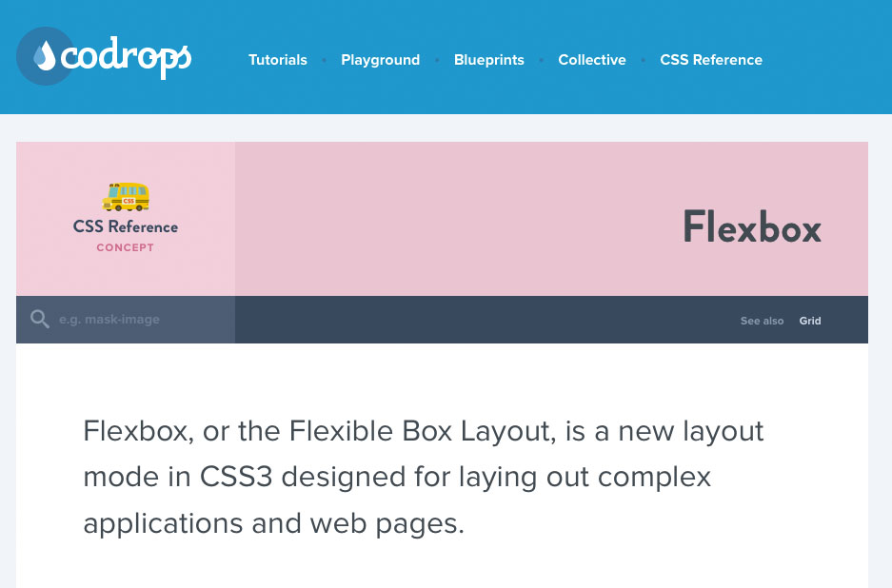This screenshot has width=892, height=588.
Task: Select the search magnifying glass icon
Action: pyautogui.click(x=39, y=319)
